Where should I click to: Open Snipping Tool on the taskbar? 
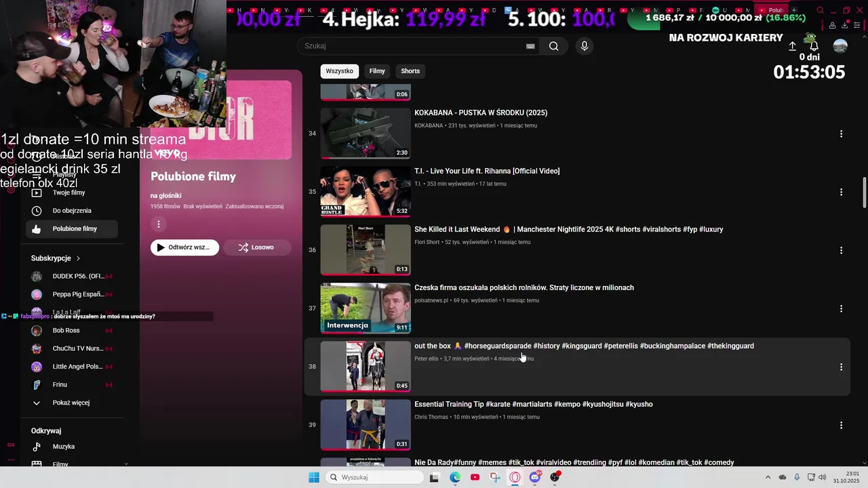495,477
